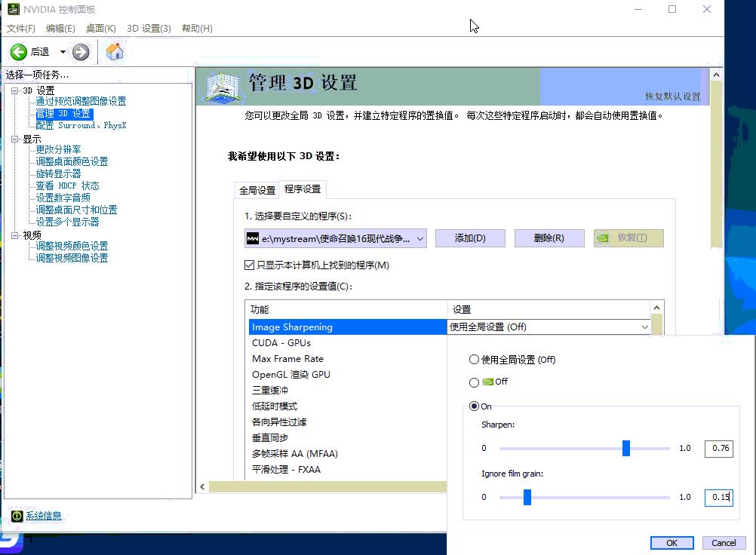
Task: Click the System Information icon
Action: click(x=17, y=516)
